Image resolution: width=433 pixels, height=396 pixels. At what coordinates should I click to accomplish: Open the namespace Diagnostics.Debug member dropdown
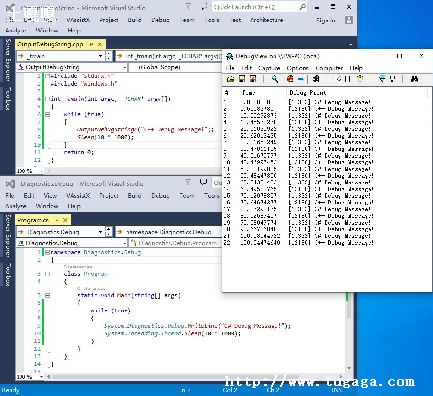click(168, 232)
